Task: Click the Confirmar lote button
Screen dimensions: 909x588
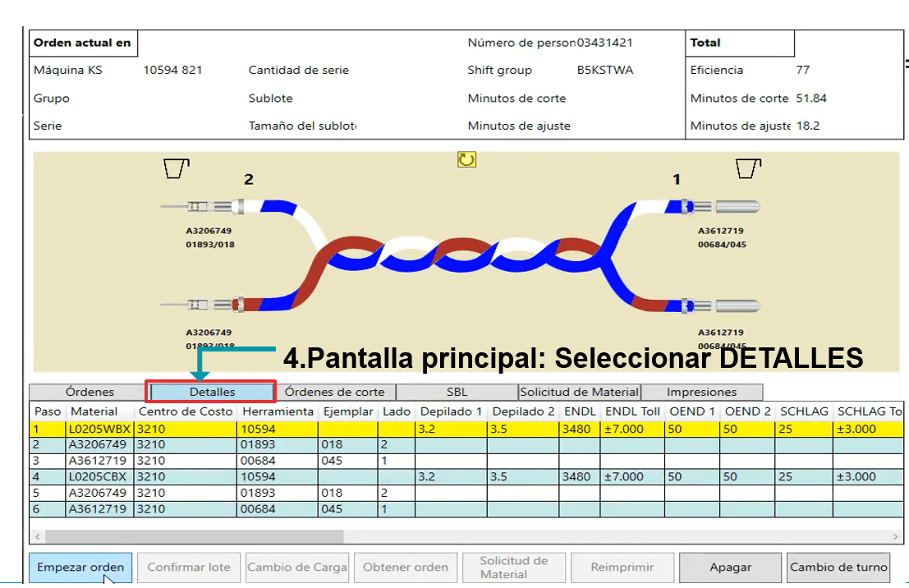Action: point(189,567)
